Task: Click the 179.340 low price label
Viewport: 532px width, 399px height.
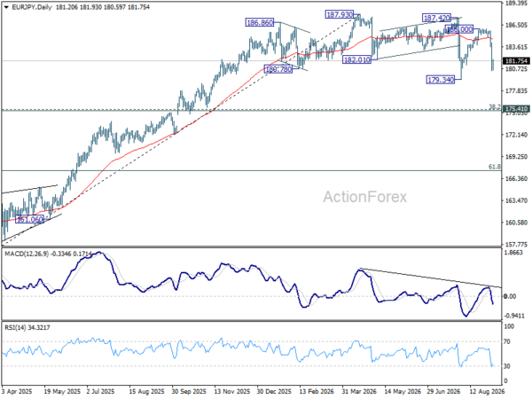Action: coord(441,80)
